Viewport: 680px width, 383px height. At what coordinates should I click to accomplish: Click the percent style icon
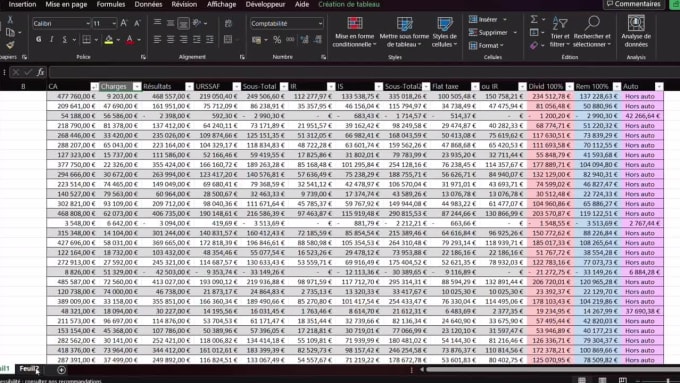tap(277, 40)
